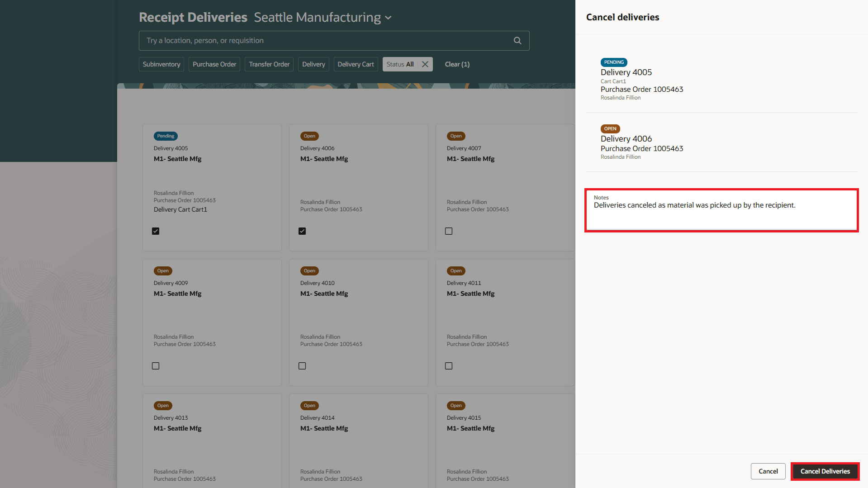Click 'Delivery 4005' heading in the drawer
868x488 pixels.
[x=626, y=72]
